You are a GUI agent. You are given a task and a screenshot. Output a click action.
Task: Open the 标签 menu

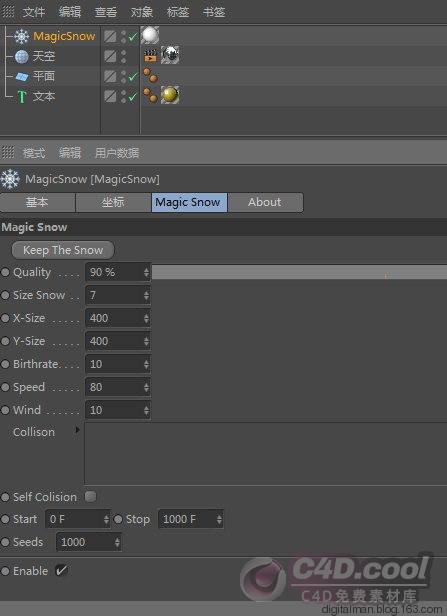click(x=178, y=12)
